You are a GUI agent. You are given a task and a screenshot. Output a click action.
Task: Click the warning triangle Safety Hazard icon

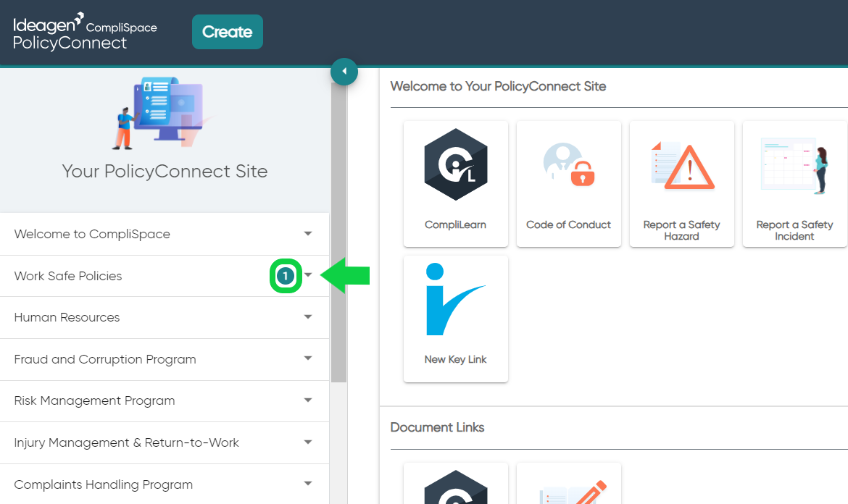tap(683, 166)
